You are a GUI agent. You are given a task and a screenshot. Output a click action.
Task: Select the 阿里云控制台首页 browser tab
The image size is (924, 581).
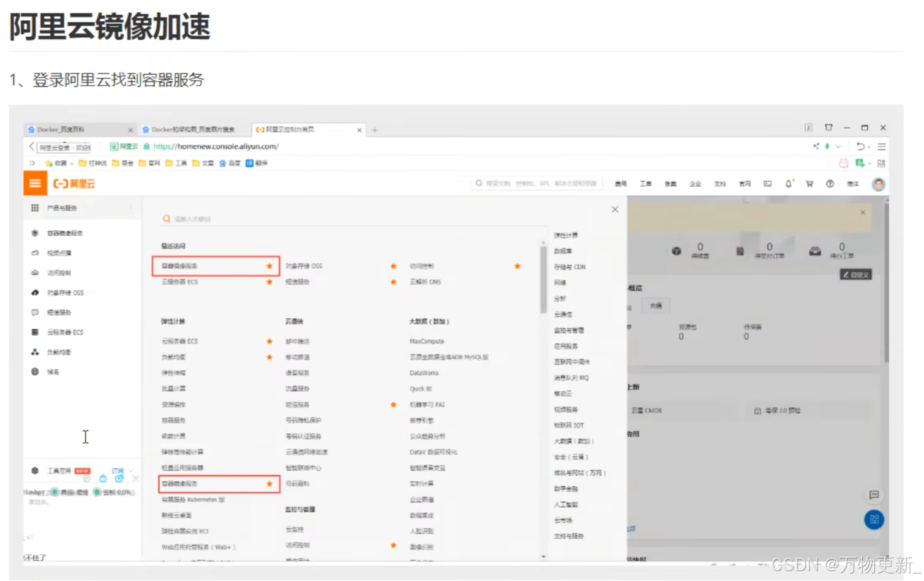point(309,130)
